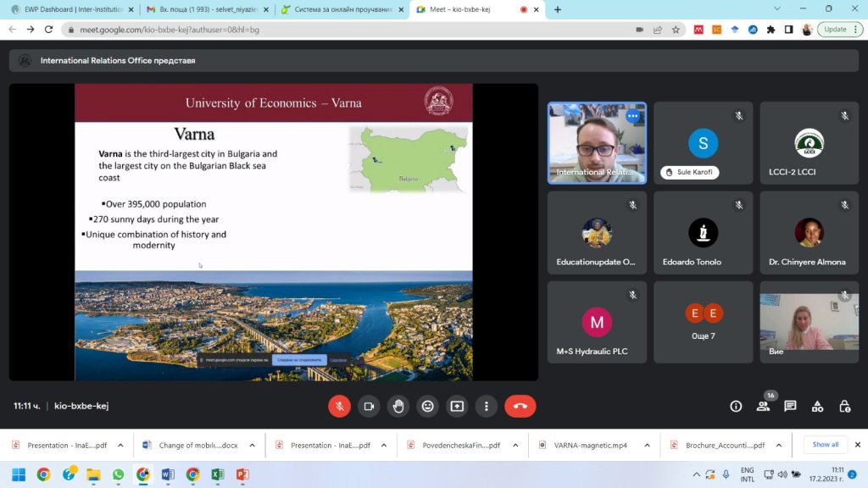
Task: Close the Meet kio-bxbe-kej tab
Action: (x=536, y=9)
